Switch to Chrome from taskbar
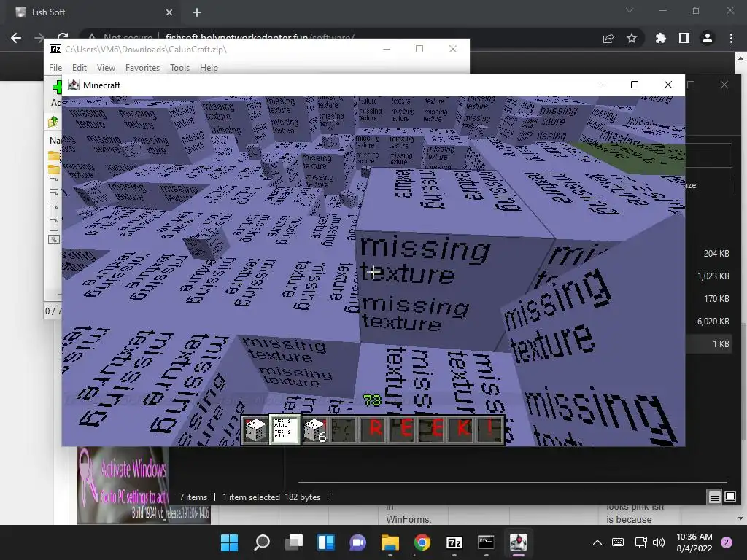747x560 pixels. pyautogui.click(x=422, y=542)
